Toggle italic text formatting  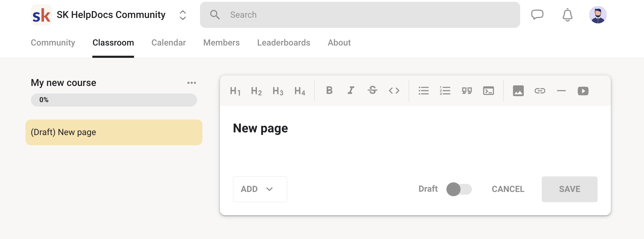tap(351, 90)
